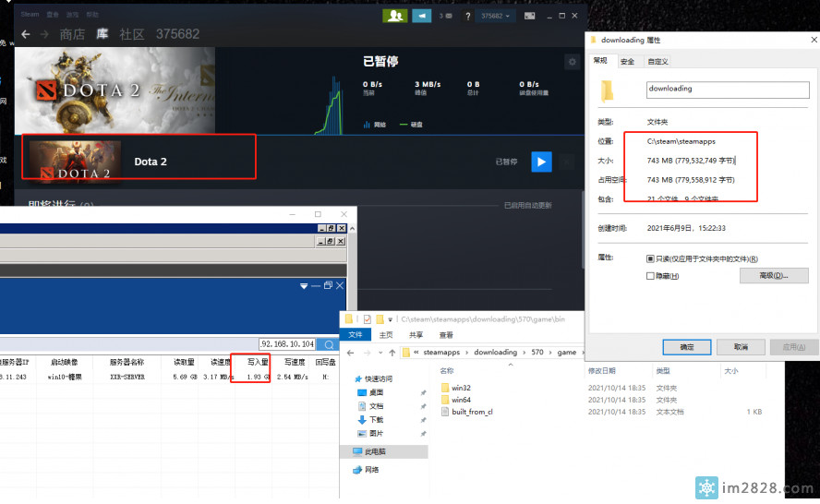Click OK button in properties dialog

687,347
